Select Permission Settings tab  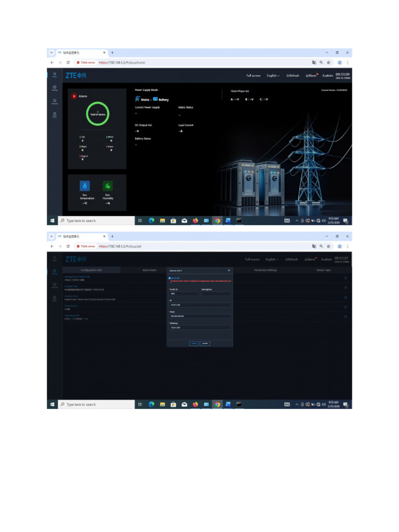click(x=265, y=270)
